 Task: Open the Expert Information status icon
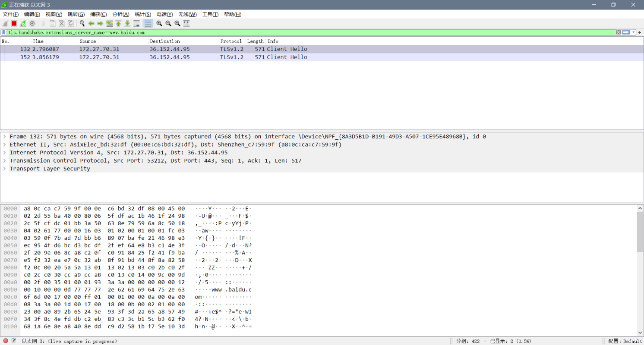4,341
